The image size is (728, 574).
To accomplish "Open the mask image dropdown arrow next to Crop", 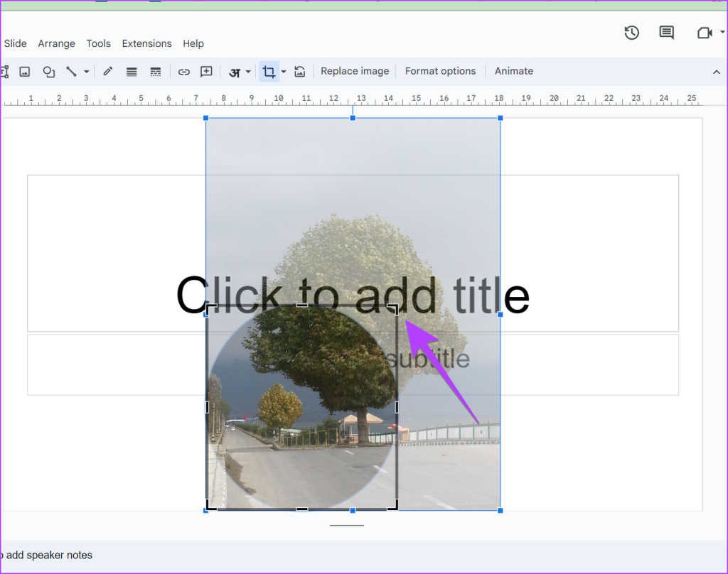I will (x=284, y=72).
